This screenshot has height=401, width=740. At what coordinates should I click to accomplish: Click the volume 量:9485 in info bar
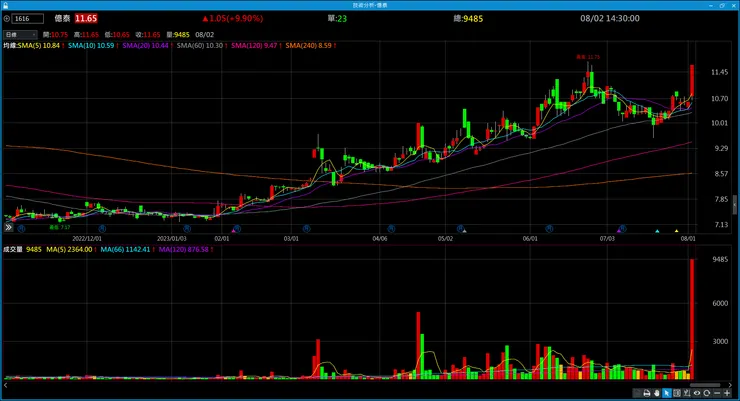point(178,35)
